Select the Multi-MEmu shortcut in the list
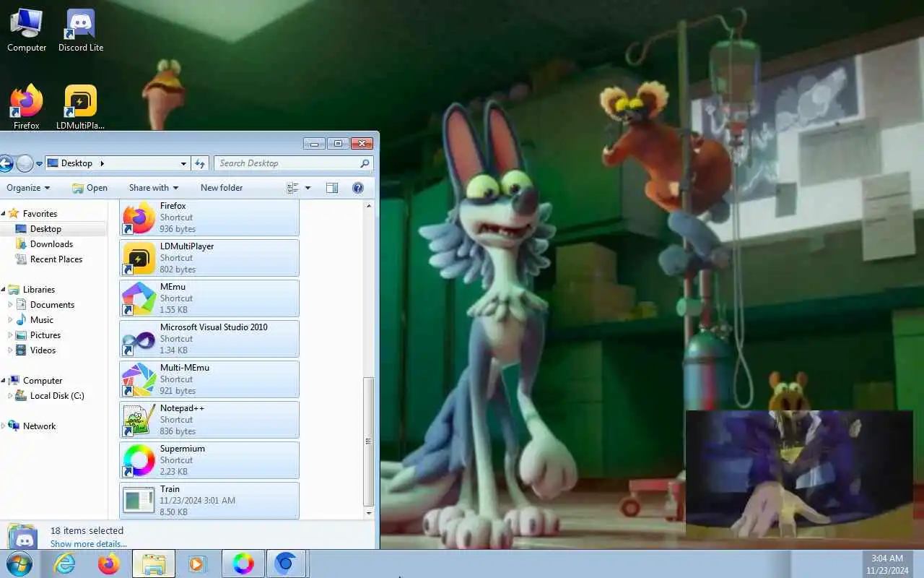This screenshot has width=924, height=578. 209,379
